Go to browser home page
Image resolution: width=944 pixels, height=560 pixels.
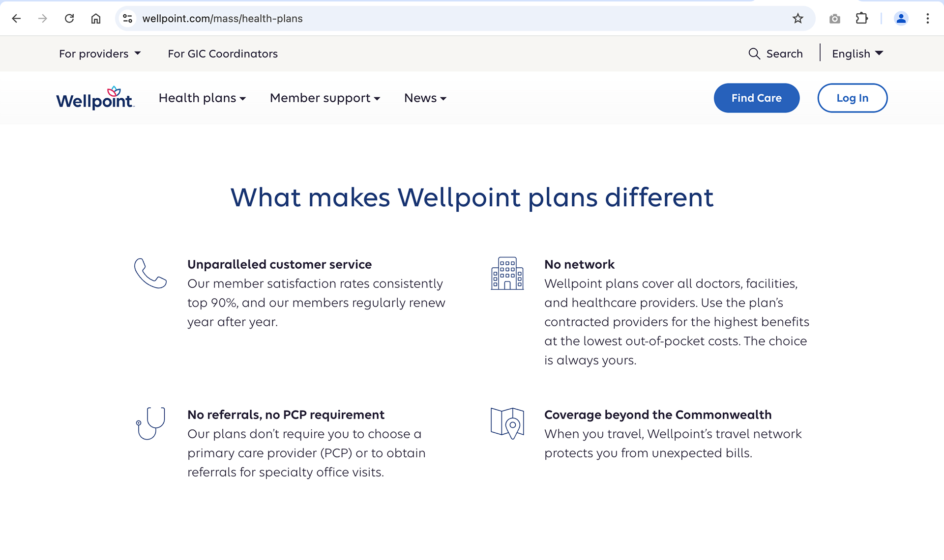(96, 19)
